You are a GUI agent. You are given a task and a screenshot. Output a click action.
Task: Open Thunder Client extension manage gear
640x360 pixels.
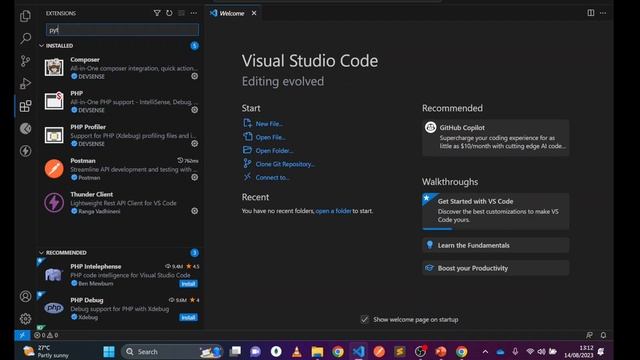(195, 211)
